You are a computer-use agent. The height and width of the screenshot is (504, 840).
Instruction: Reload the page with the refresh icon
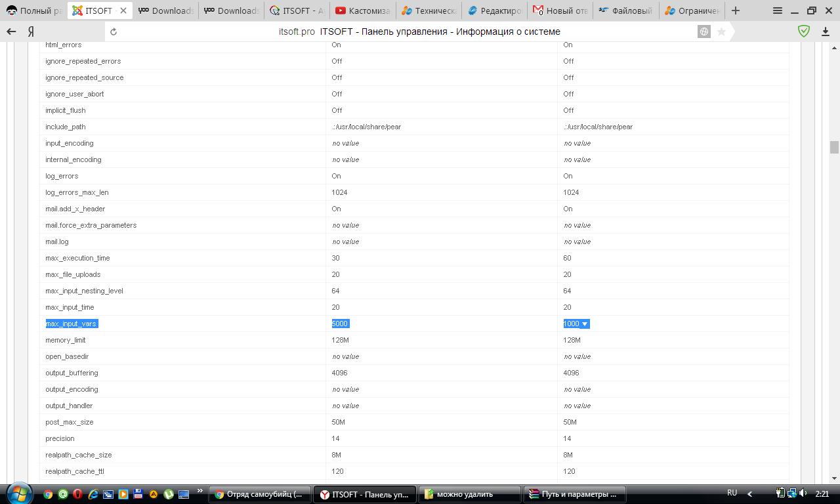click(114, 31)
